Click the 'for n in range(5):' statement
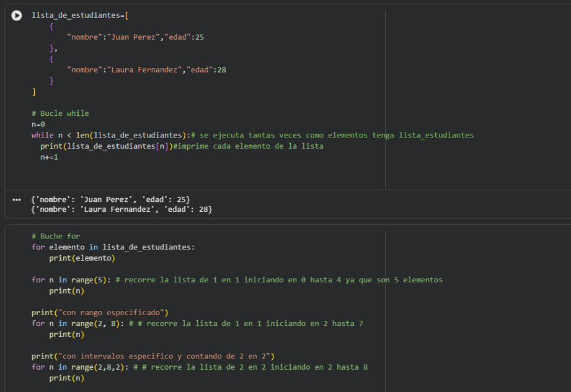This screenshot has height=392, width=571. coord(71,280)
